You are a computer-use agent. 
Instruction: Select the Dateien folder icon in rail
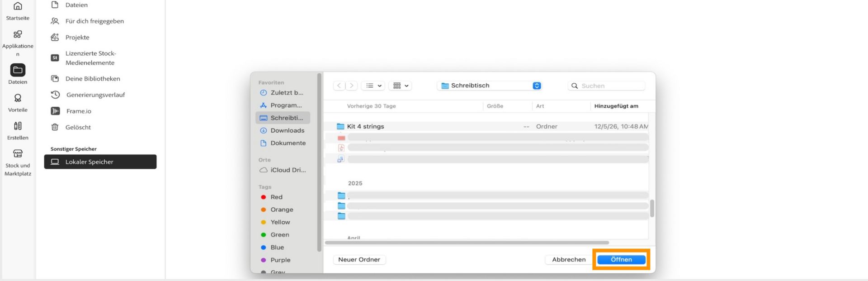(x=18, y=70)
